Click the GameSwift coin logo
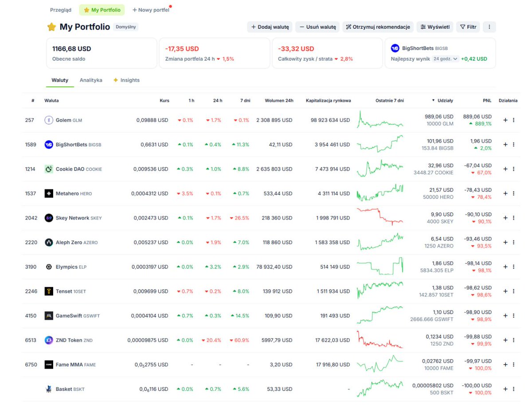The height and width of the screenshot is (405, 532). coord(49,316)
